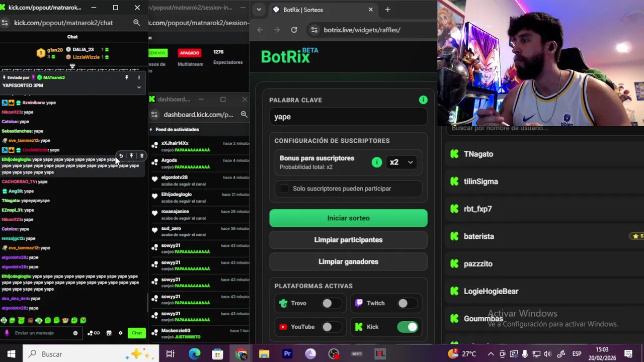Image resolution: width=644 pixels, height=362 pixels.
Task: Click the BotRix BETA logo
Action: click(x=289, y=56)
